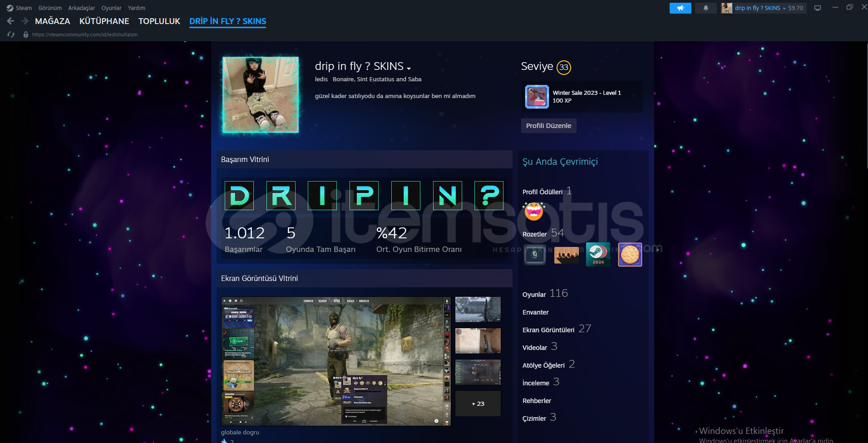The width and height of the screenshot is (868, 443).
Task: Click the $9.70 wallet balance
Action: pyautogui.click(x=796, y=8)
